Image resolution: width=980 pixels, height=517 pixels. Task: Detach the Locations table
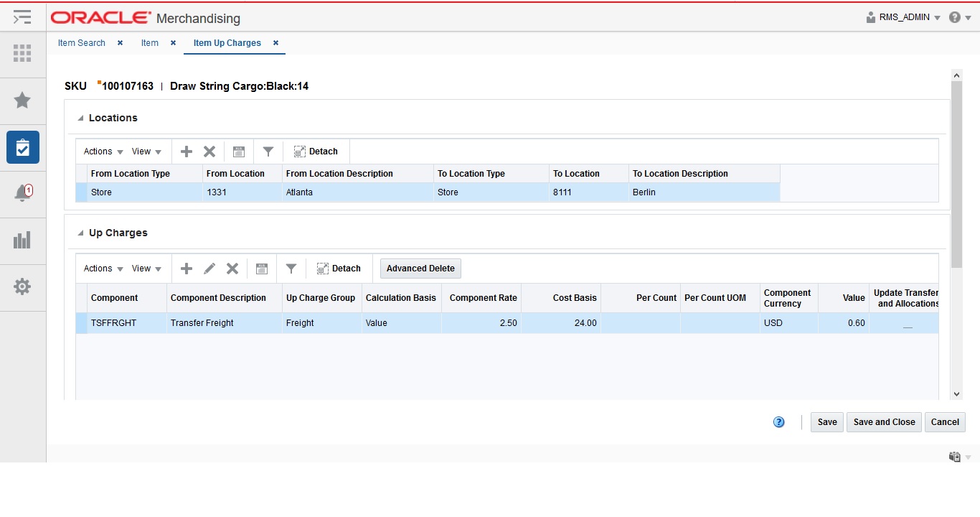click(x=316, y=152)
